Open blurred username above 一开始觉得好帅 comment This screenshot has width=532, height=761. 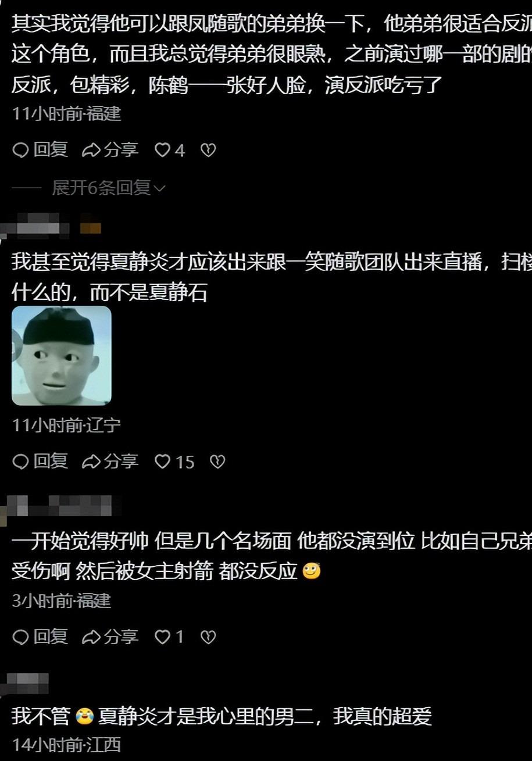(x=58, y=506)
